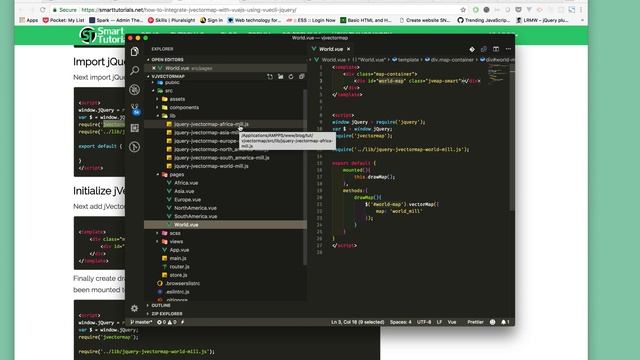The image size is (640, 360).
Task: Click template breadcrumb in editor
Action: [406, 60]
